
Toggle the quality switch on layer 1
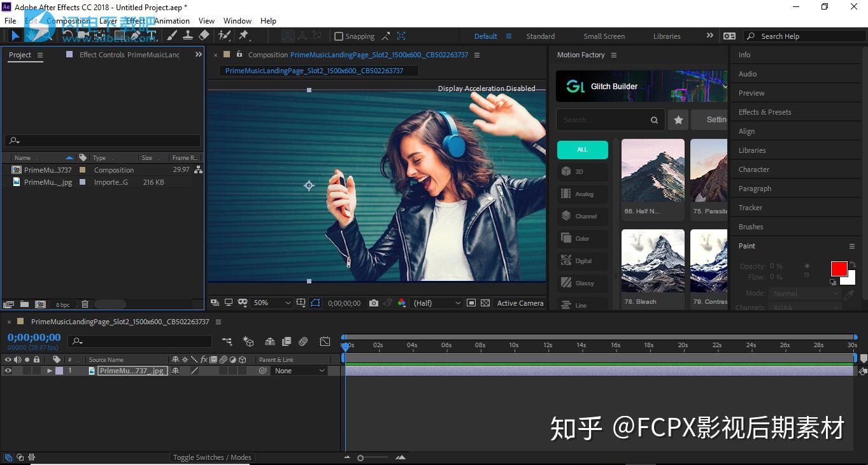[x=194, y=371]
